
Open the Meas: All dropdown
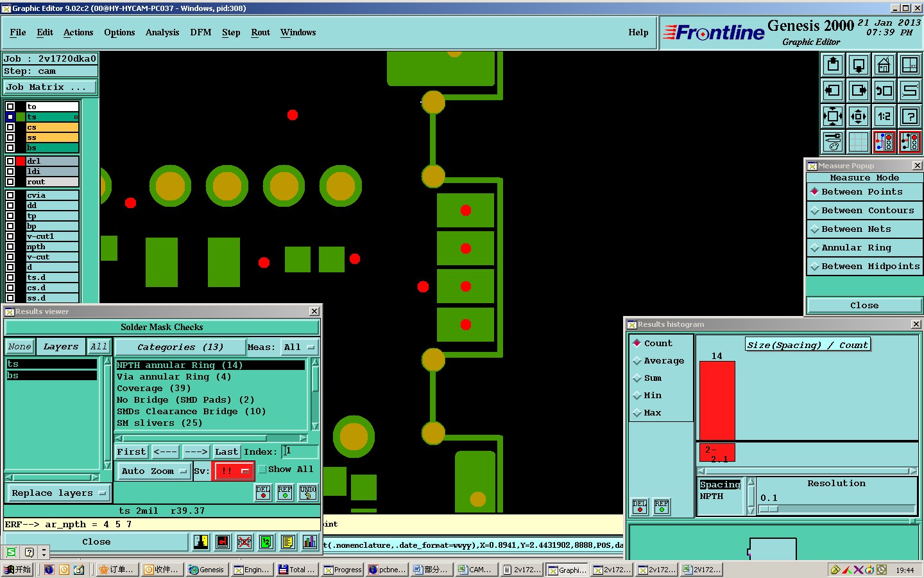300,347
